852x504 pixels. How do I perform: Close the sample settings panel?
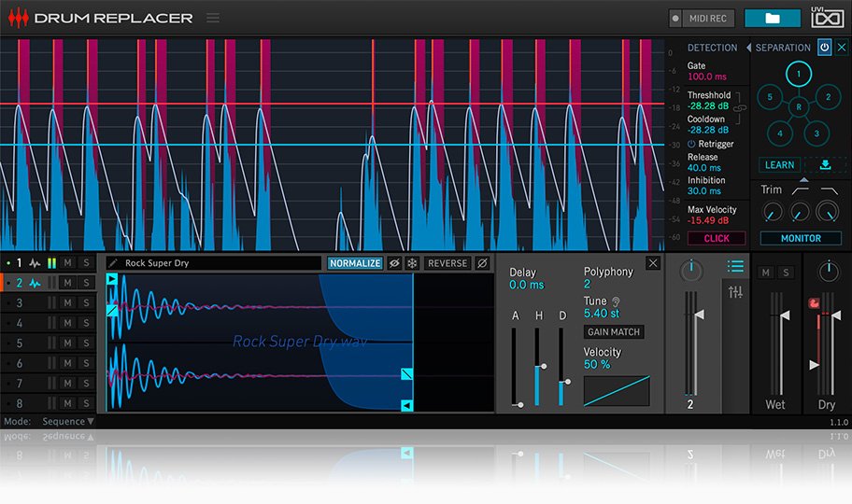click(653, 263)
